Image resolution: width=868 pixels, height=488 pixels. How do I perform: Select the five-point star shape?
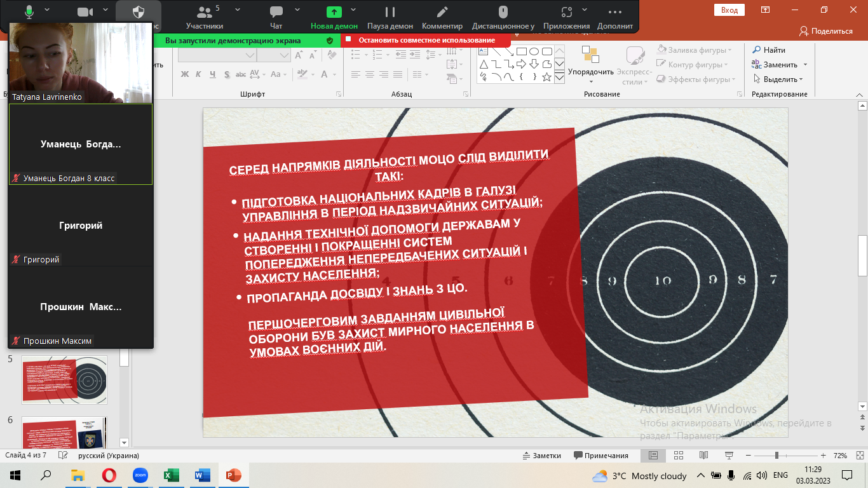(x=546, y=77)
